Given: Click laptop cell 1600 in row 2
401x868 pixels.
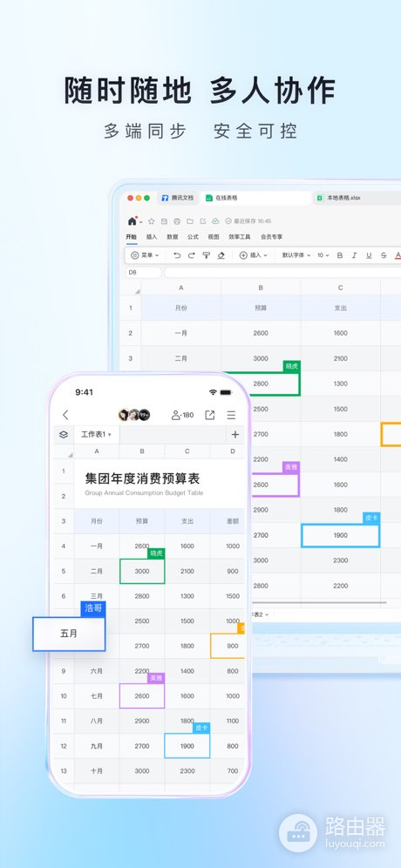Looking at the screenshot, I should (x=341, y=333).
